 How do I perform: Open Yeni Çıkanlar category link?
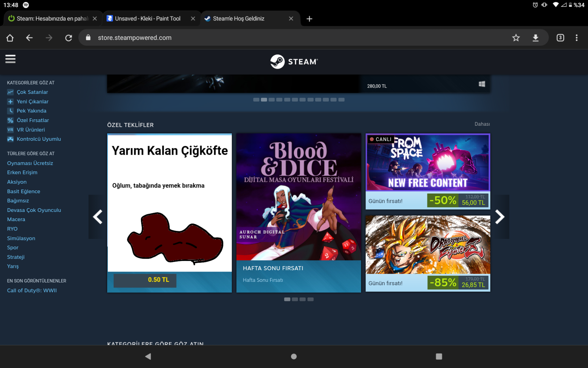[33, 102]
